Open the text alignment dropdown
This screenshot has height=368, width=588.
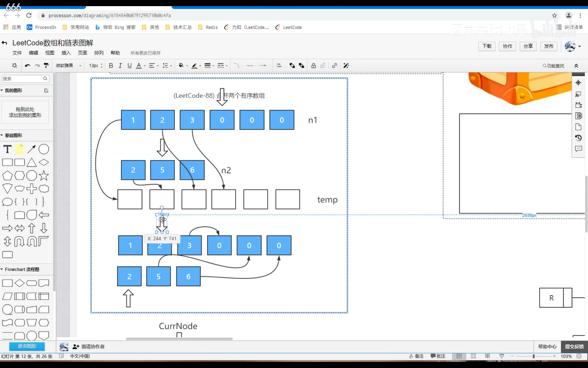click(x=154, y=65)
